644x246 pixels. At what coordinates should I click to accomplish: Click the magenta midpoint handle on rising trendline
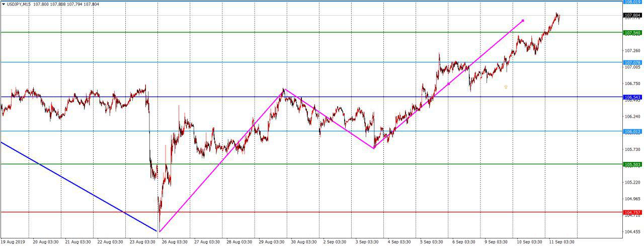click(x=448, y=84)
